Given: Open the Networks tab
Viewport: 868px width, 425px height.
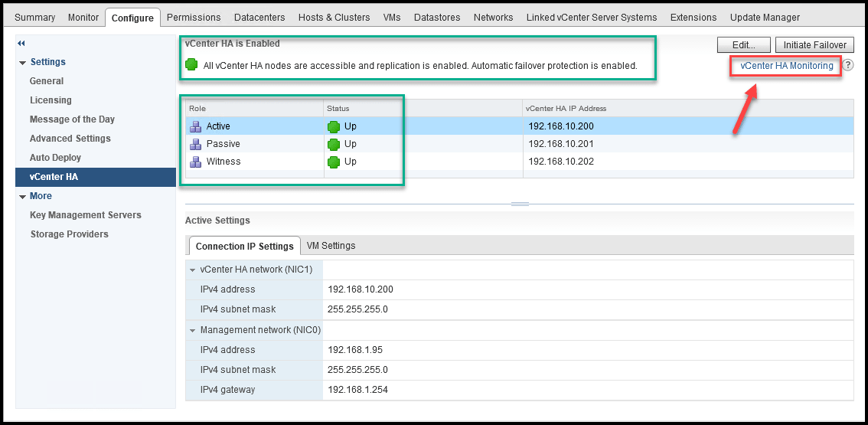Looking at the screenshot, I should [x=493, y=17].
